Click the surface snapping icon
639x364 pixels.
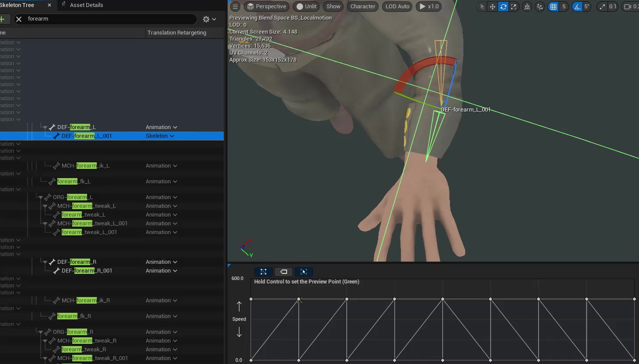540,7
